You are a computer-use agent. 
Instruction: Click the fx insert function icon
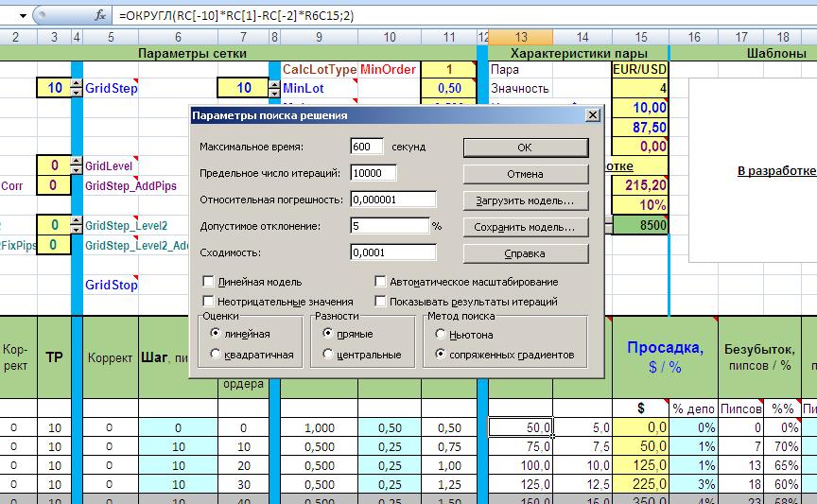(100, 16)
